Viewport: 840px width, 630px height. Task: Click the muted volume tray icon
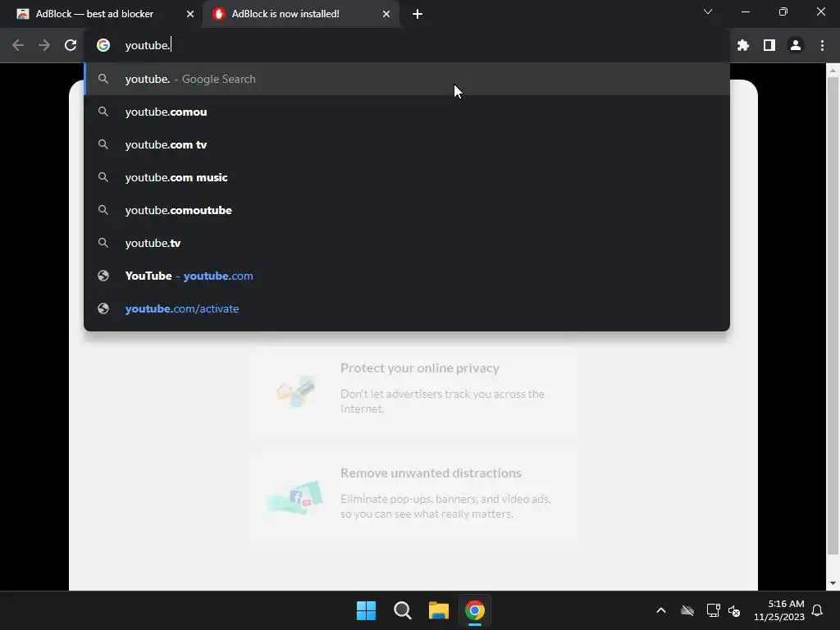734,610
